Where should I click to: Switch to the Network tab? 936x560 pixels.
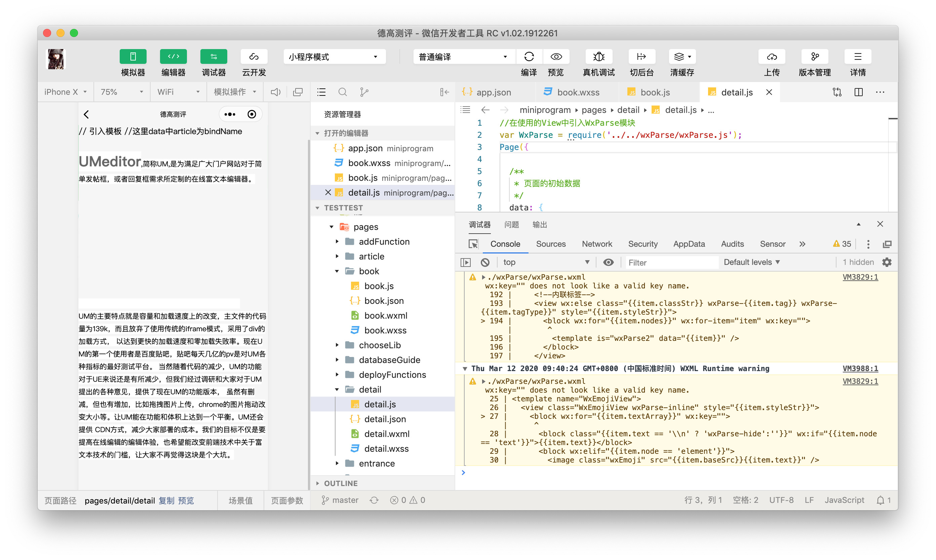tap(597, 244)
